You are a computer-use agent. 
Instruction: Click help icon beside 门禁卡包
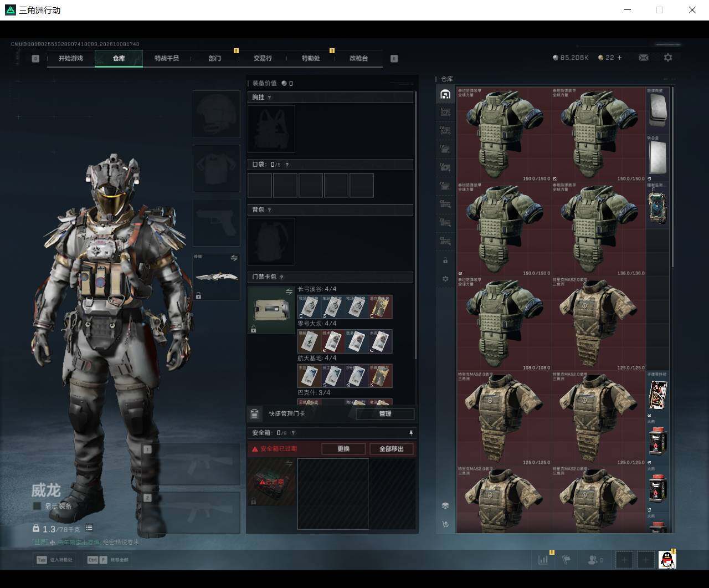[x=282, y=277]
